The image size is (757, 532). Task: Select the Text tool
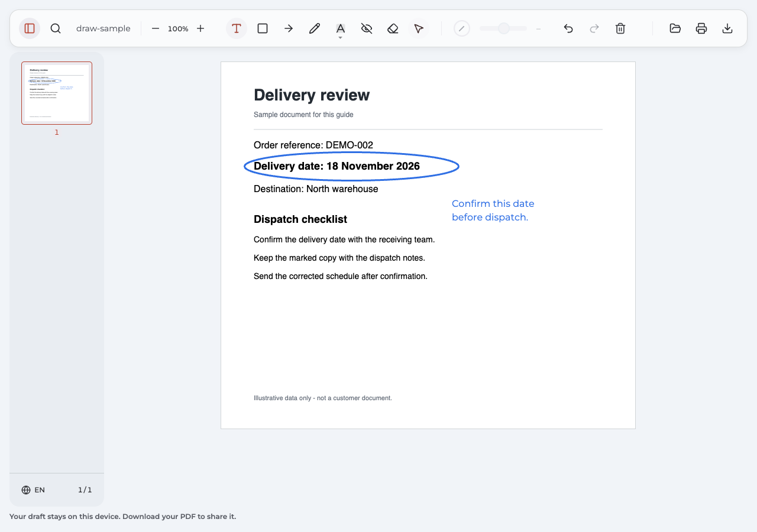pos(237,28)
